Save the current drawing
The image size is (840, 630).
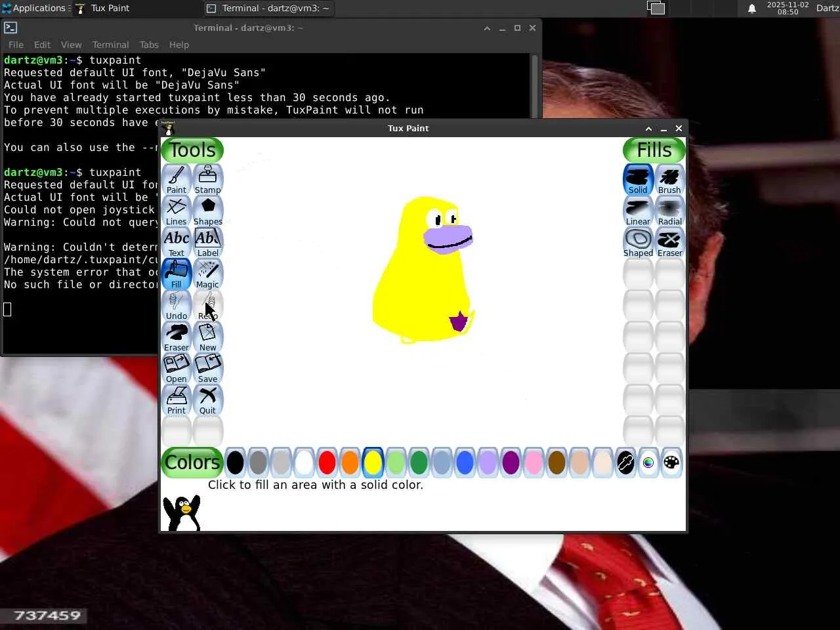pyautogui.click(x=208, y=369)
